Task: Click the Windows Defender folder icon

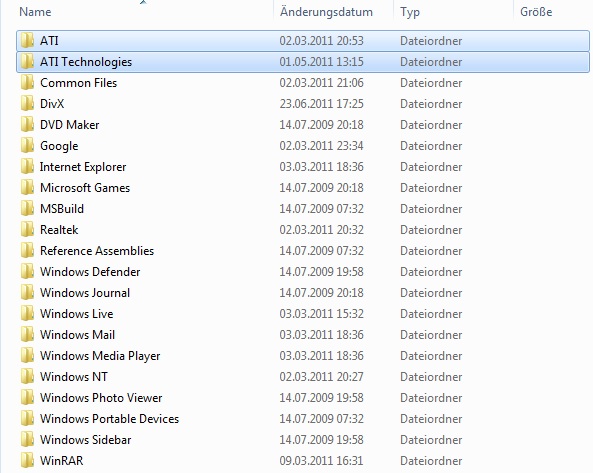Action: point(27,271)
